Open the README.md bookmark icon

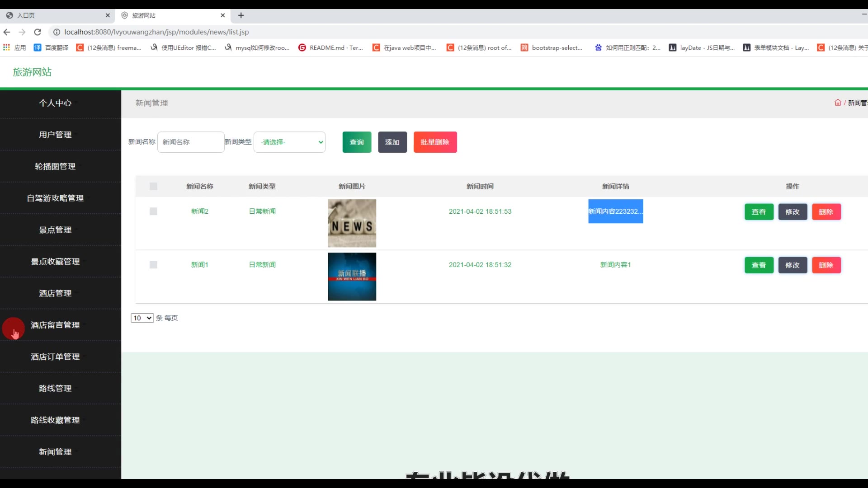click(x=302, y=47)
